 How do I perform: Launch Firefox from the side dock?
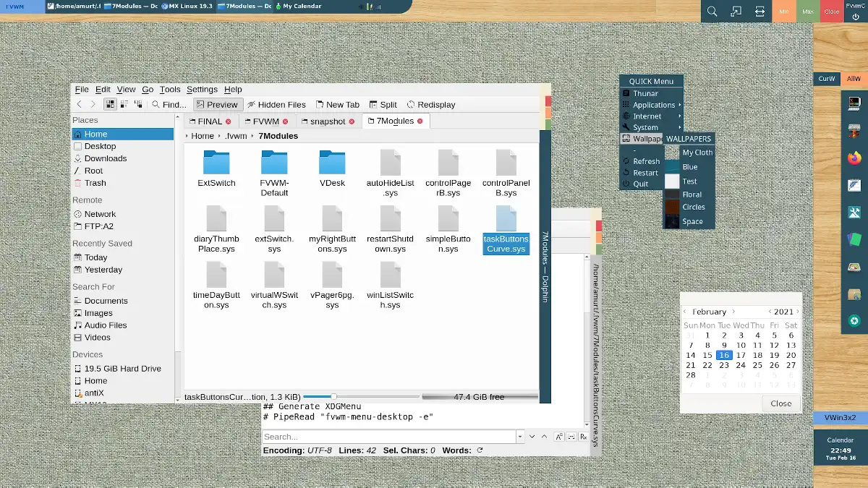tap(854, 158)
